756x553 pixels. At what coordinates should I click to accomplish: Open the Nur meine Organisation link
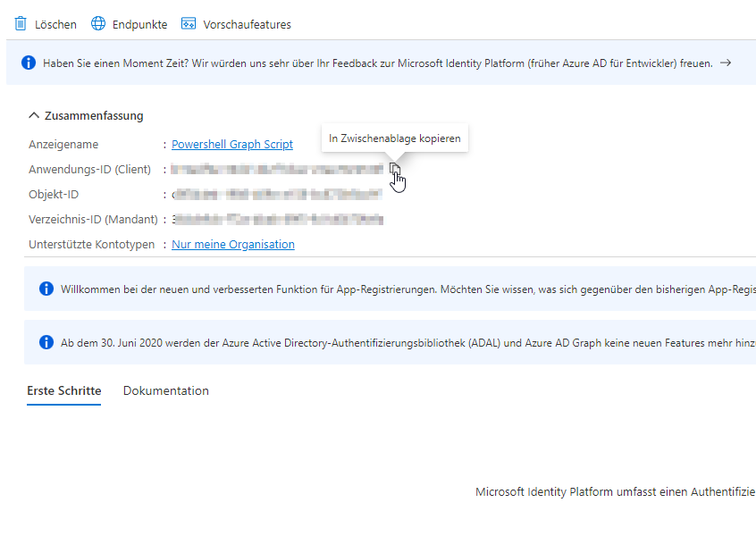point(232,245)
